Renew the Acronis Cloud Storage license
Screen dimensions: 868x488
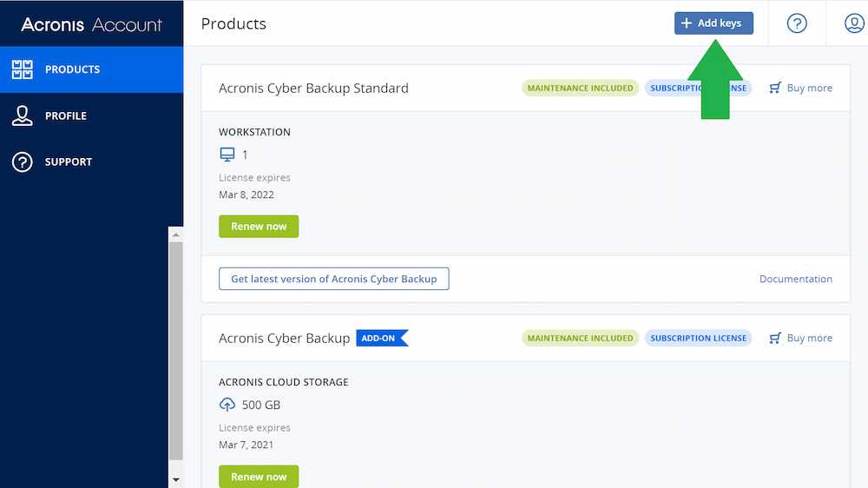pos(259,476)
